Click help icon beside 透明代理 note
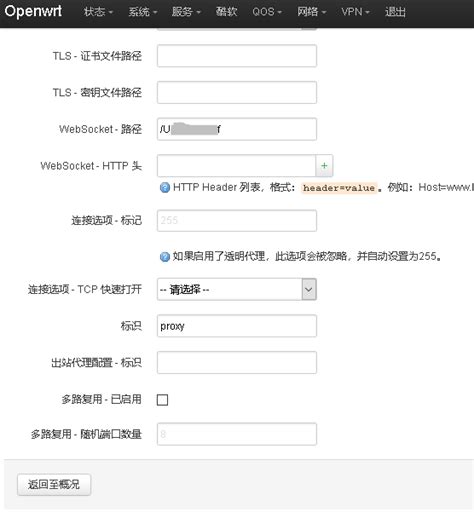This screenshot has height=512, width=474. pyautogui.click(x=165, y=257)
